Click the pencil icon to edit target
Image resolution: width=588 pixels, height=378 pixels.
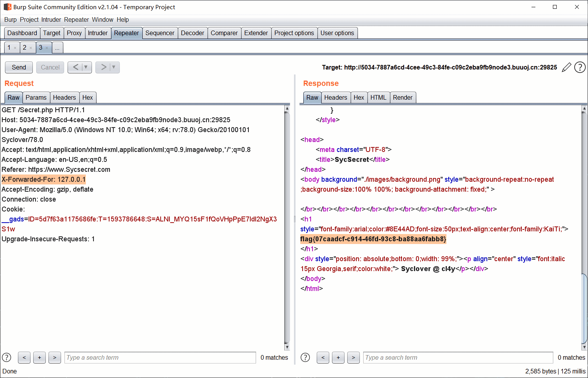point(566,67)
